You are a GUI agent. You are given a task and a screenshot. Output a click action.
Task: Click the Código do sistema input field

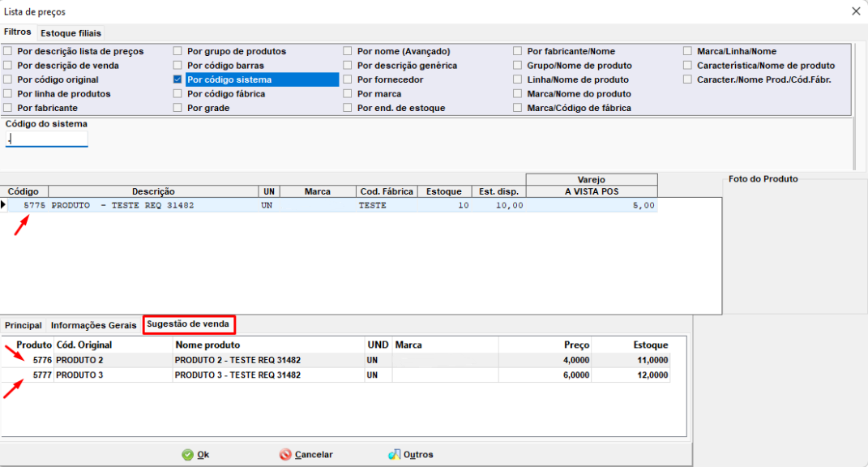46,139
